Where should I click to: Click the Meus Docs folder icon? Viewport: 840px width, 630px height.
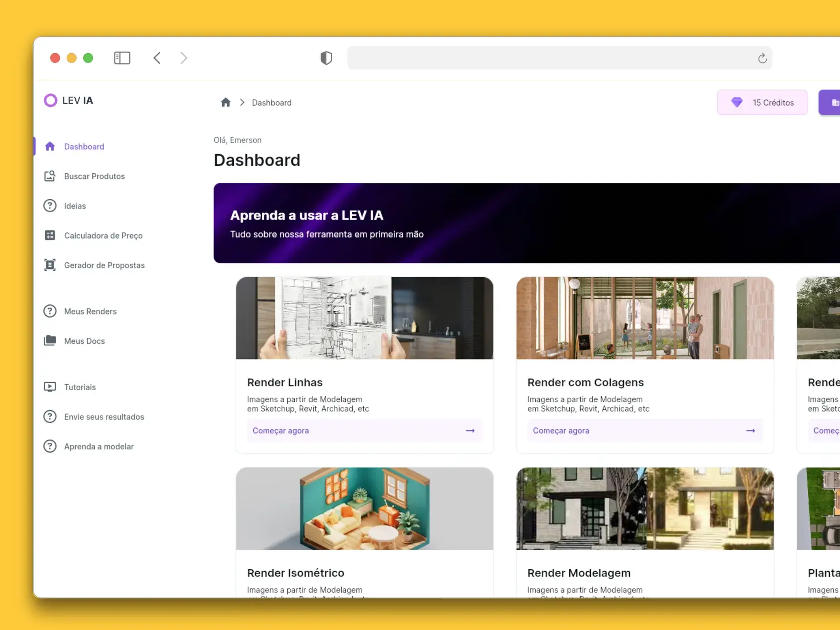click(x=50, y=341)
